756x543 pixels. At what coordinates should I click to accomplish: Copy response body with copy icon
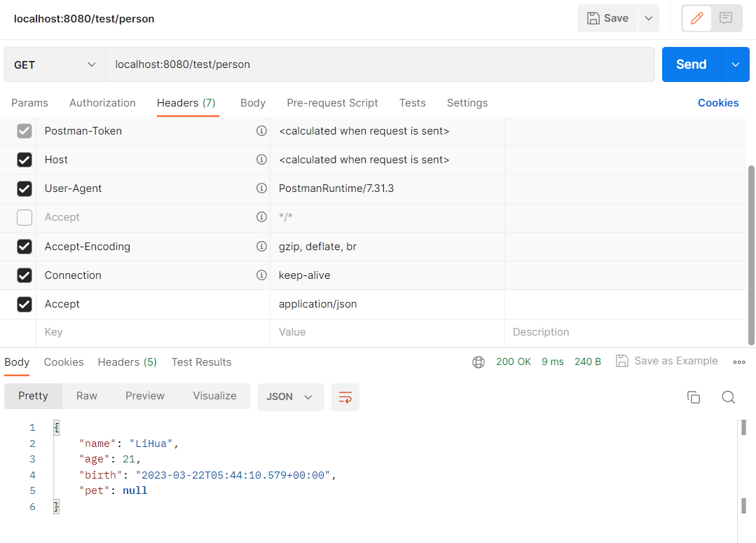tap(694, 397)
